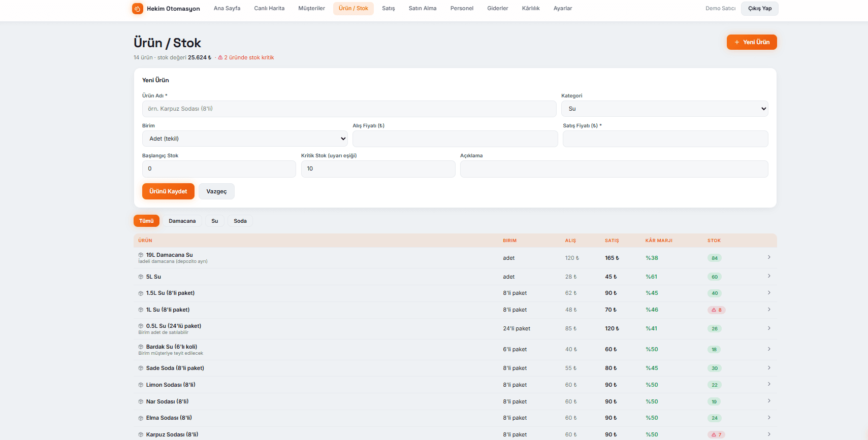Click the 6'li paket unit cell
This screenshot has width=868, height=440.
coord(515,350)
